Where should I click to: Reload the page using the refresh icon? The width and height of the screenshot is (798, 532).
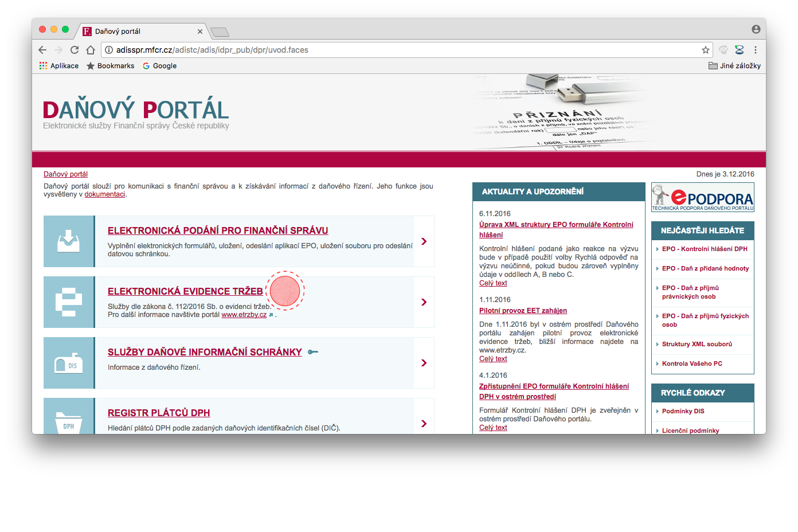(75, 50)
